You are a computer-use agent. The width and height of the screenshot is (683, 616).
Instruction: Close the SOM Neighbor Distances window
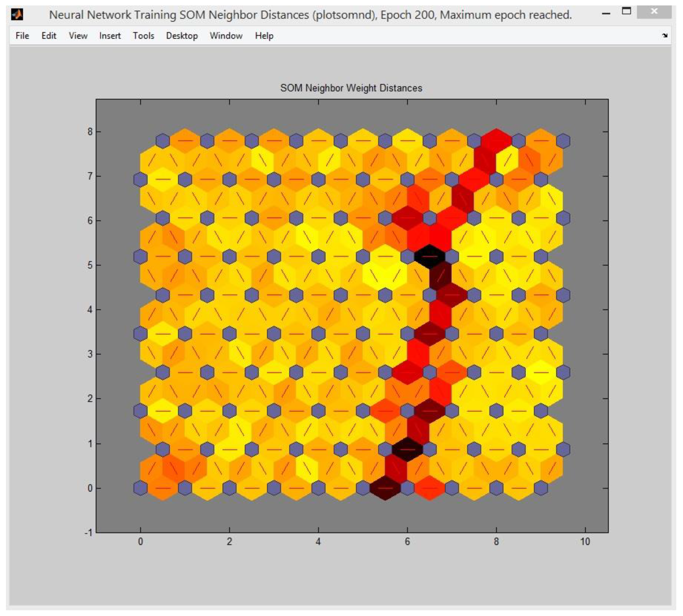click(x=654, y=12)
